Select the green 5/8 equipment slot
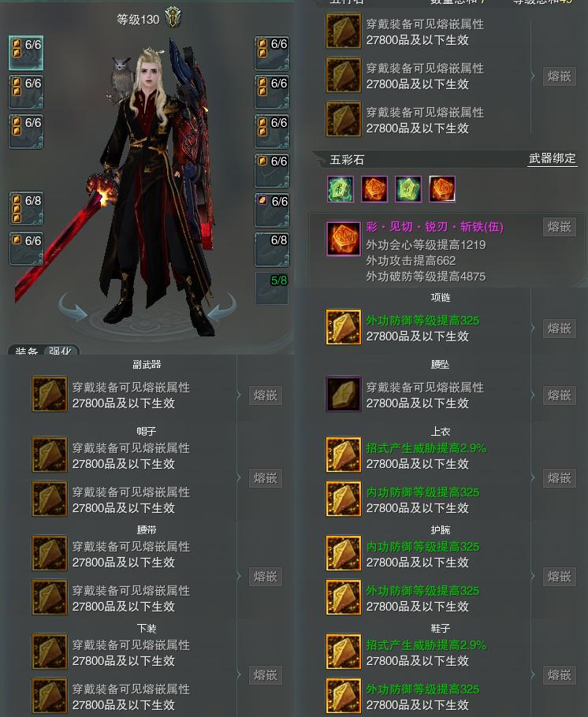Screen dimensions: 588x717 [x=272, y=288]
